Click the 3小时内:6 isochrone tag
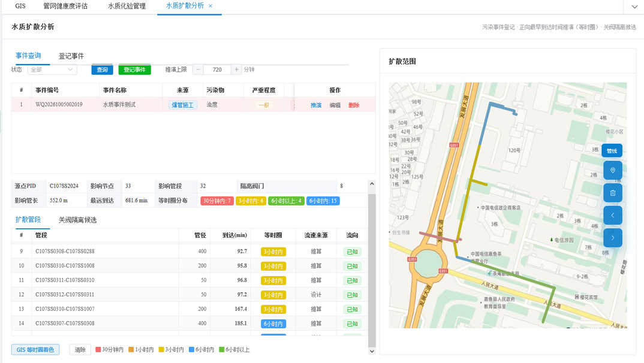This screenshot has height=363, width=644. point(251,201)
